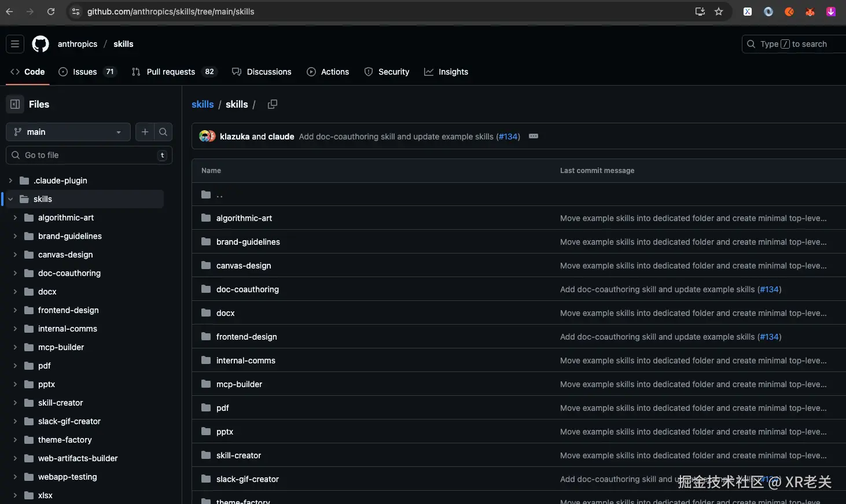Screen dimensions: 846x504
Task: Click the Type / to search box
Action: pyautogui.click(x=794, y=44)
